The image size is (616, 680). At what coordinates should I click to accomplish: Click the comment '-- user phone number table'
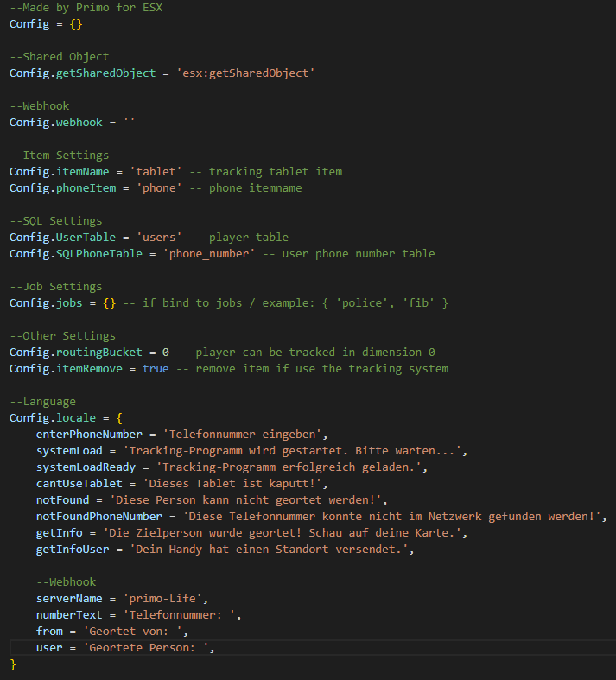[x=348, y=254]
